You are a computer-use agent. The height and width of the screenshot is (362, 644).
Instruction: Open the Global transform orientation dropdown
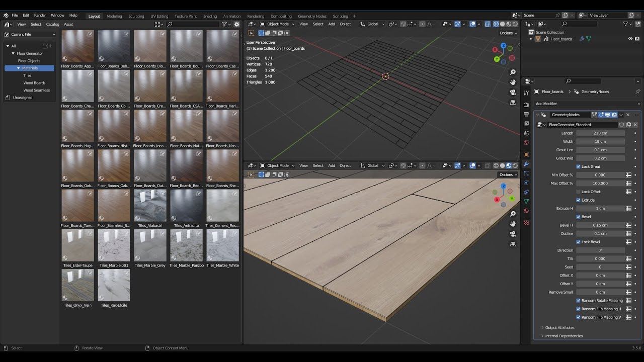click(x=371, y=23)
